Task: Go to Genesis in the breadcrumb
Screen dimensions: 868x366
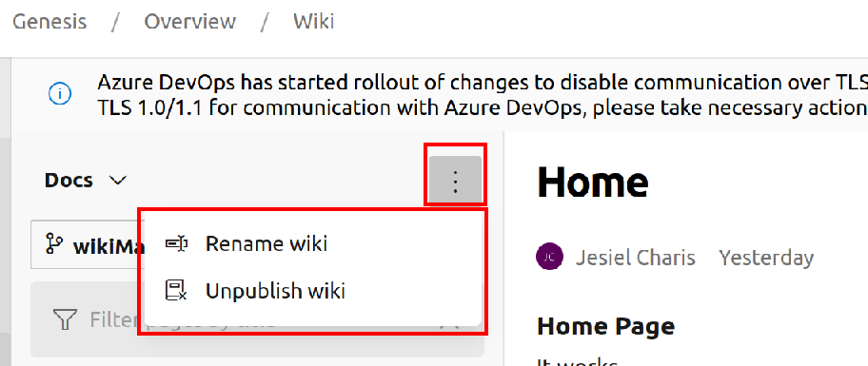Action: tap(49, 22)
